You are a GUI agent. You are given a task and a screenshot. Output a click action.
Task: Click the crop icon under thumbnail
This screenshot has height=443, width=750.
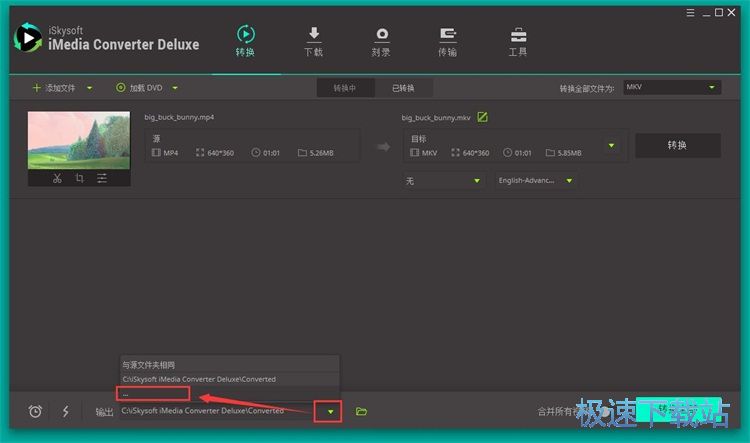79,178
